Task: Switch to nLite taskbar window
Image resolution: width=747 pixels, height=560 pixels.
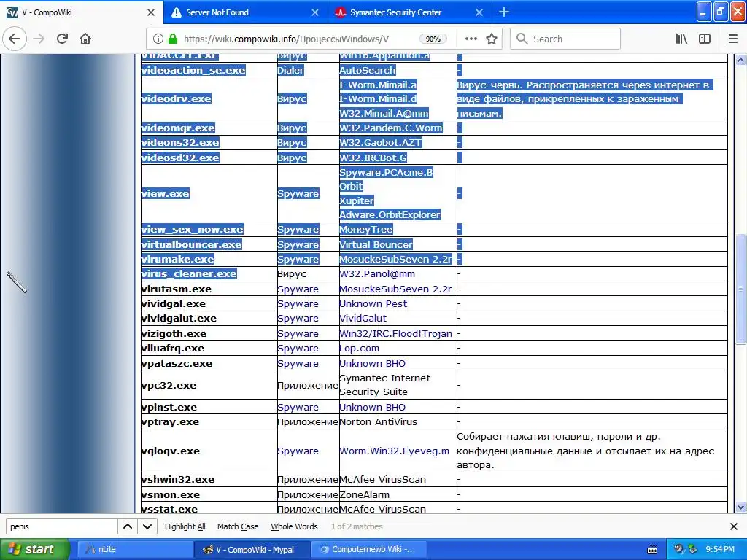Action: pyautogui.click(x=135, y=550)
